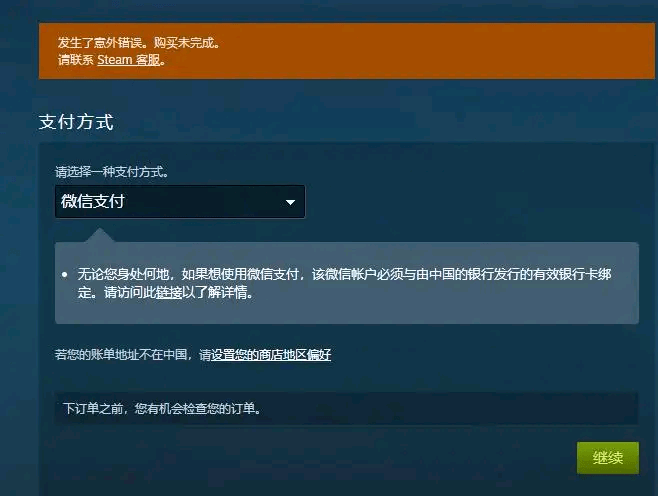Open 设置您的商店地区偏好 link
Image resolution: width=658 pixels, height=496 pixels.
pos(271,355)
